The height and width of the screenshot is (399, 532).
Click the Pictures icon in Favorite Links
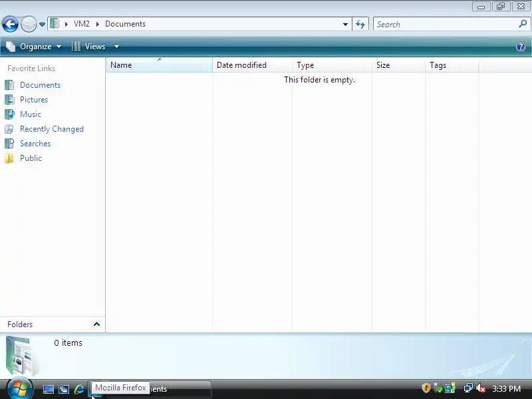coord(9,100)
